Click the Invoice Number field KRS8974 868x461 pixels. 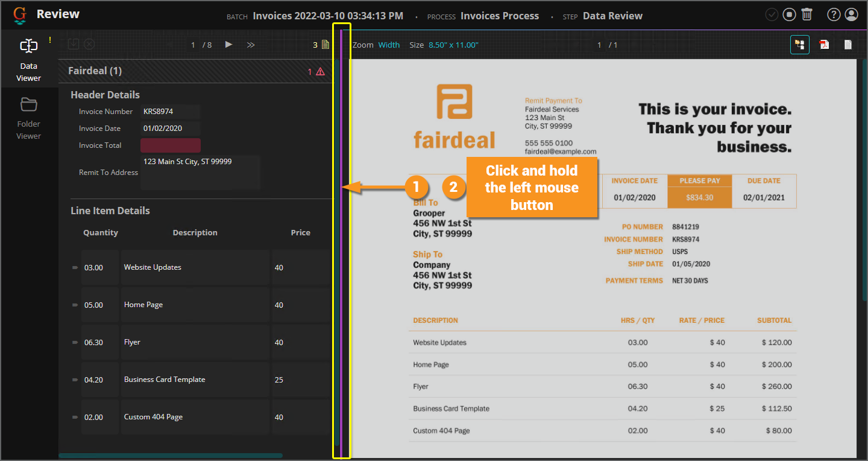click(171, 112)
